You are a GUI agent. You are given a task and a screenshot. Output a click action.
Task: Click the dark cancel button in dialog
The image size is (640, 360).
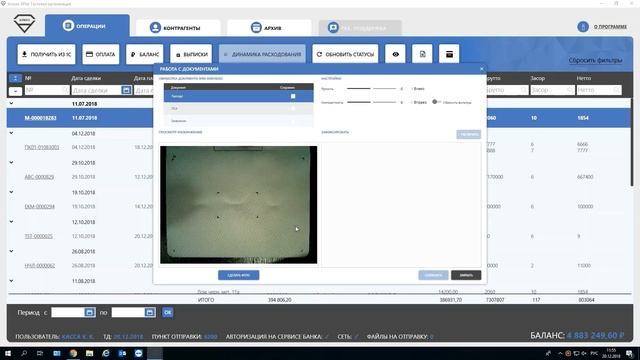click(466, 275)
